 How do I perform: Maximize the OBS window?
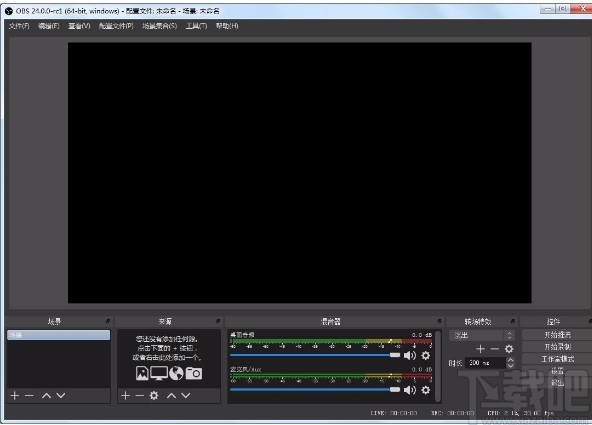tap(563, 9)
